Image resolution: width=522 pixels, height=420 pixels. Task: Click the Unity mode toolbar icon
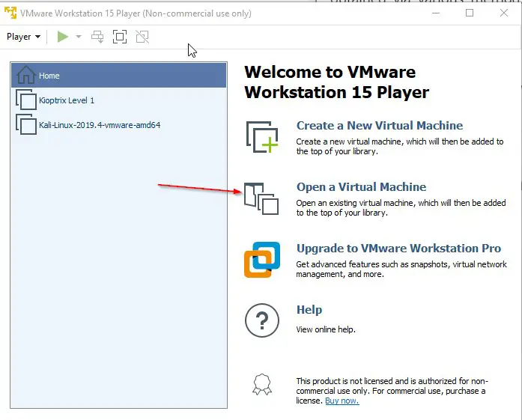[142, 37]
